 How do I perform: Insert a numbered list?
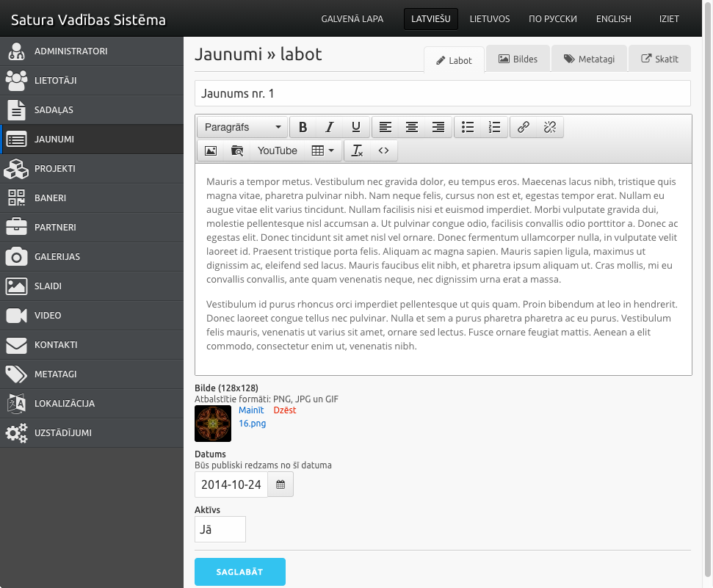coord(494,127)
